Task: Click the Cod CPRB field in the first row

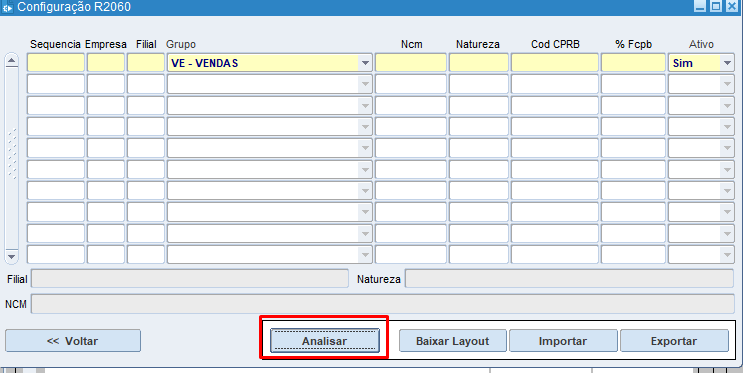Action: click(x=554, y=63)
